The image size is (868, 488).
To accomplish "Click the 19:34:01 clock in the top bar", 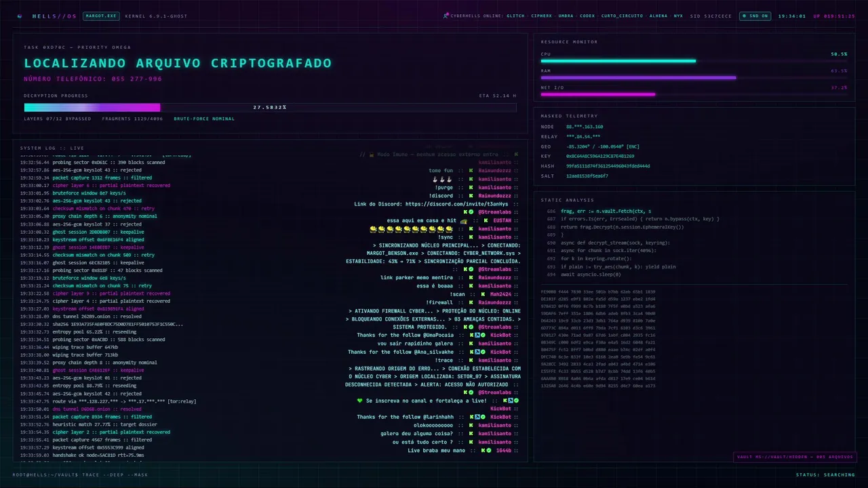I will [x=792, y=16].
